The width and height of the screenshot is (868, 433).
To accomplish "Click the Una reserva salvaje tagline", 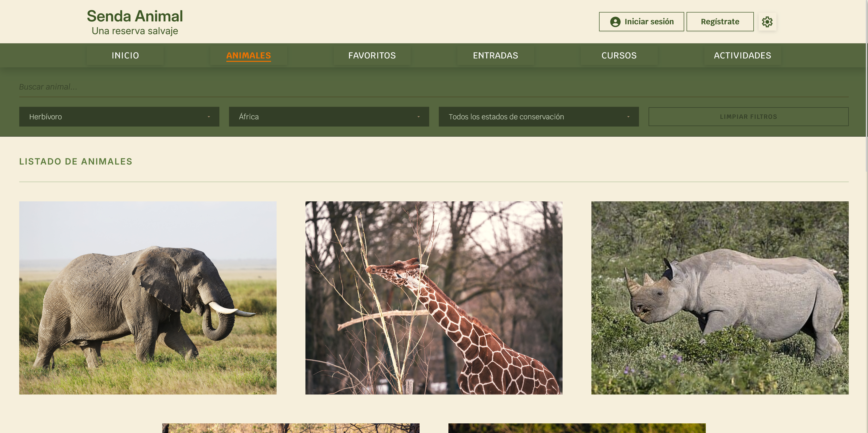I will [x=135, y=31].
